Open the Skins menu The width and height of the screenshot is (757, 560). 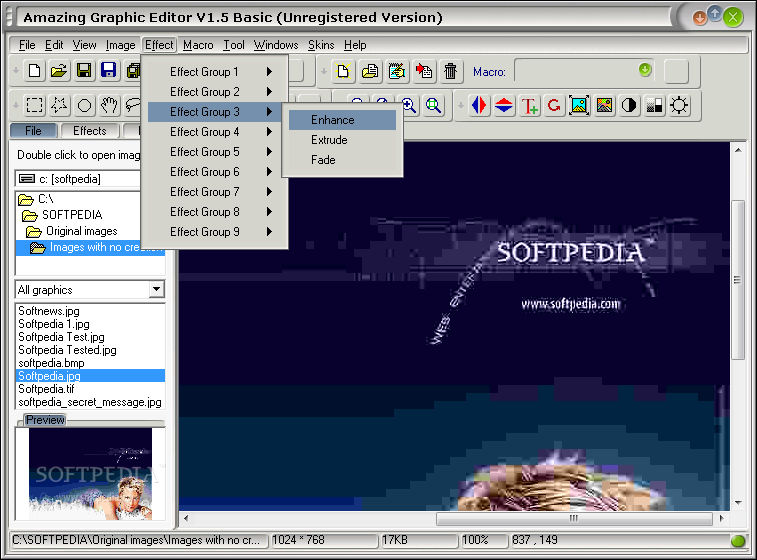click(x=321, y=45)
